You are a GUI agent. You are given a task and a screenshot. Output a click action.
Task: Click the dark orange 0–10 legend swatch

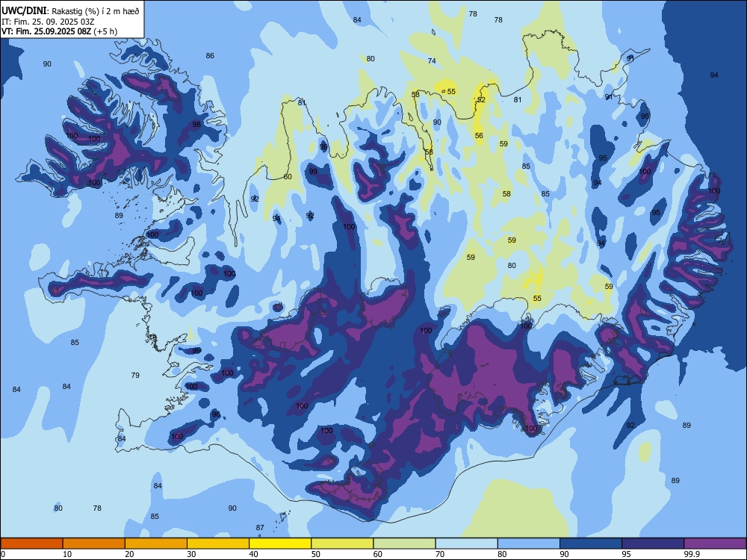coord(31,544)
